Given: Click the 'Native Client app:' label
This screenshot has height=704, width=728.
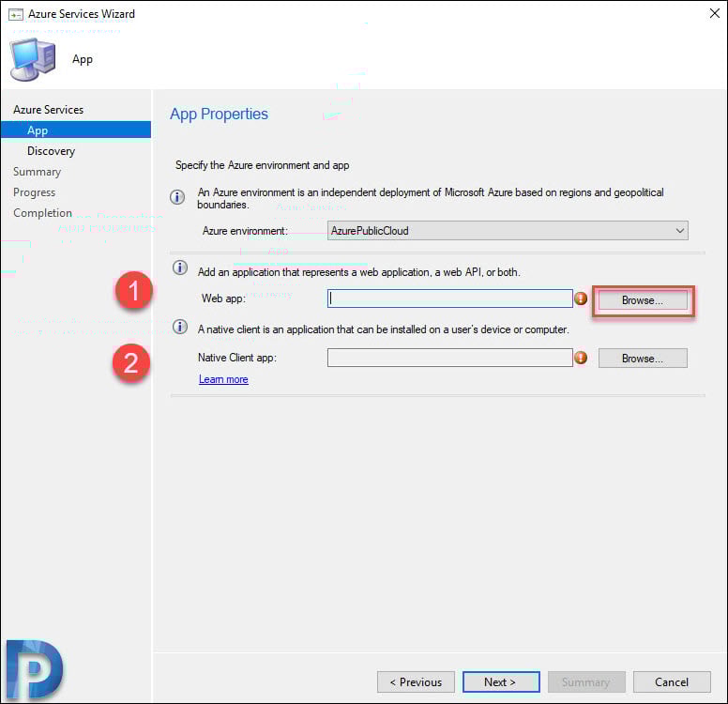Looking at the screenshot, I should [236, 358].
